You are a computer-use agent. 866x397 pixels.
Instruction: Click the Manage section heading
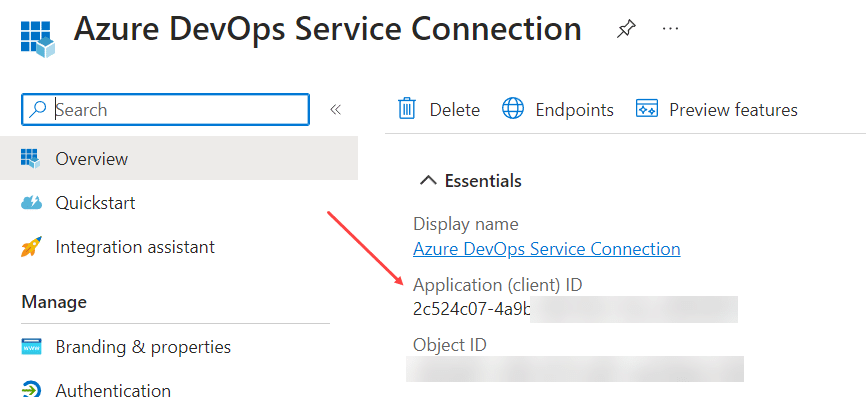pos(54,302)
